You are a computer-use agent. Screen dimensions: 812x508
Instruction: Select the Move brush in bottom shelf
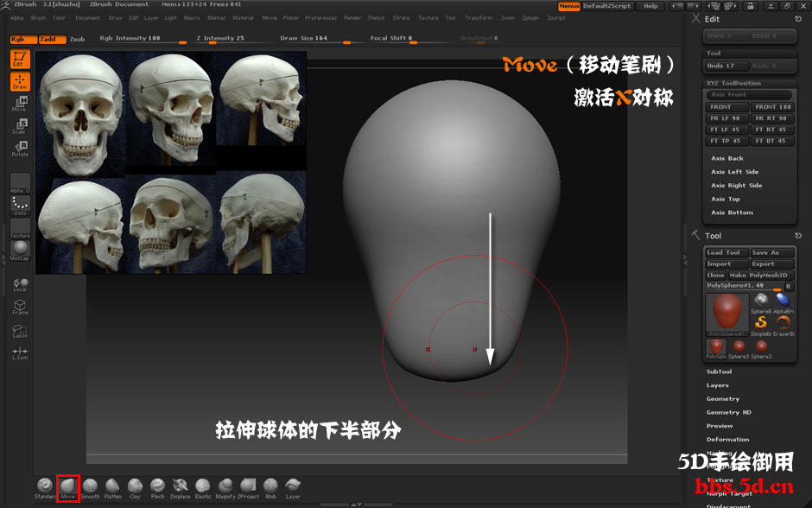tap(68, 488)
